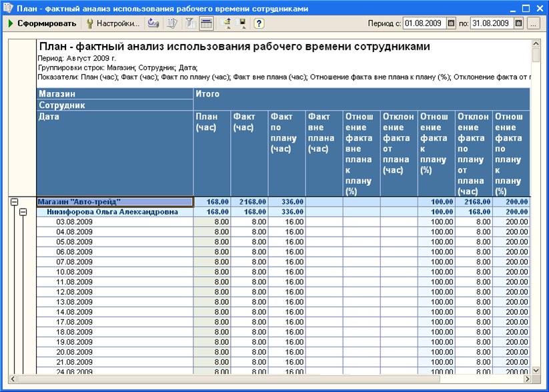Click the period start date field 01.08.2009
This screenshot has width=549, height=392.
coord(425,23)
